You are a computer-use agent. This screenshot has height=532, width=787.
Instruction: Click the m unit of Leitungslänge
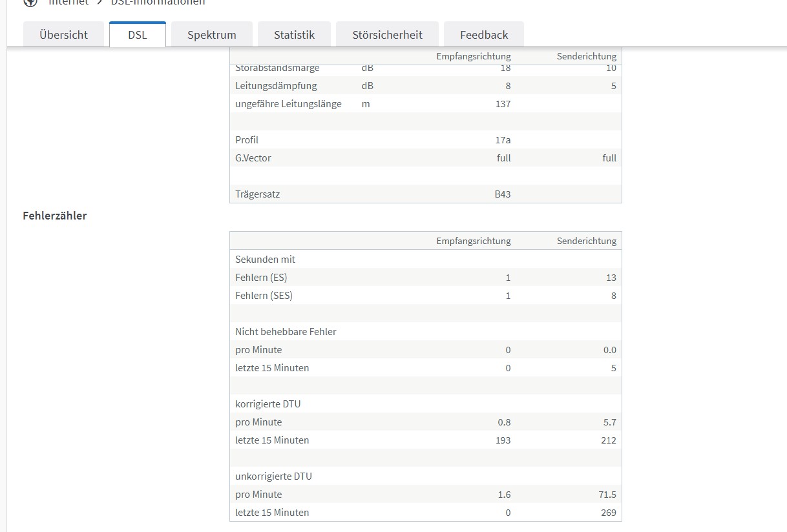(x=366, y=104)
